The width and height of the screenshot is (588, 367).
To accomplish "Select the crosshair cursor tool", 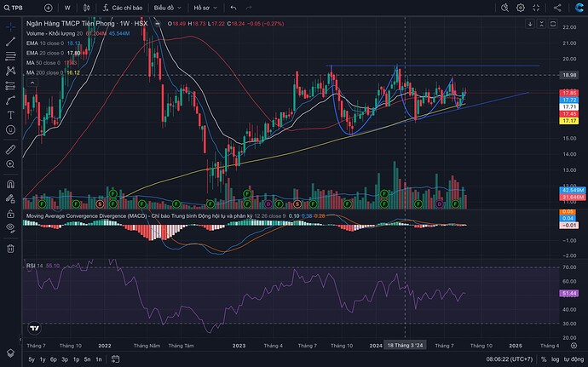I will coord(10,27).
